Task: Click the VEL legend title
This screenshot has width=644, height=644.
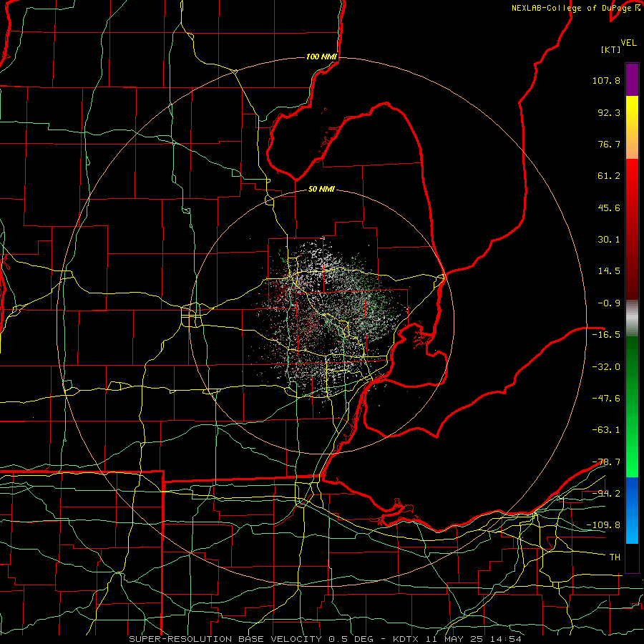Action: tap(628, 43)
